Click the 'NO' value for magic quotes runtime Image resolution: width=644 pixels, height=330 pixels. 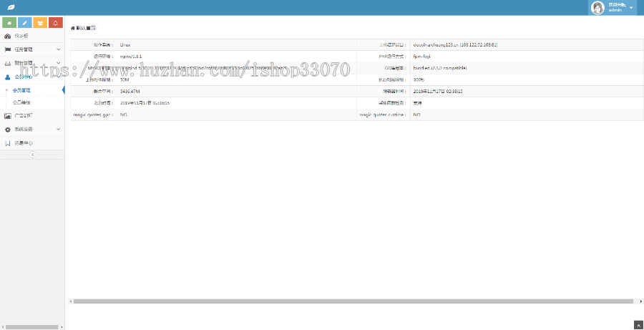416,115
